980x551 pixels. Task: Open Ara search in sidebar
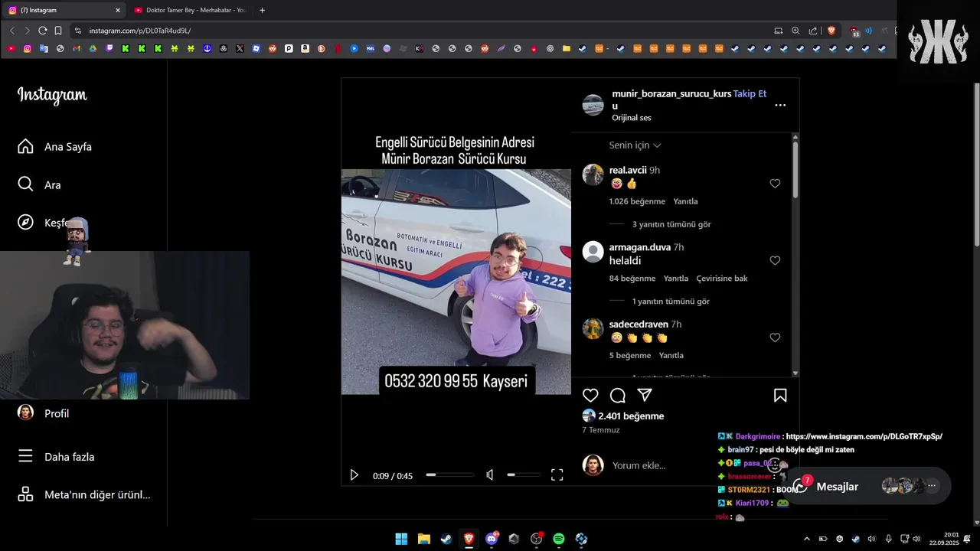40,184
